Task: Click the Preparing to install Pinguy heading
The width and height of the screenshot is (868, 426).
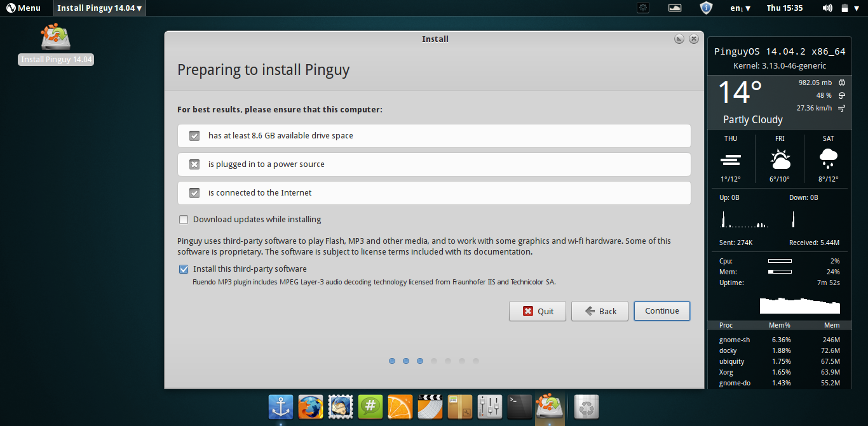Action: pyautogui.click(x=263, y=69)
